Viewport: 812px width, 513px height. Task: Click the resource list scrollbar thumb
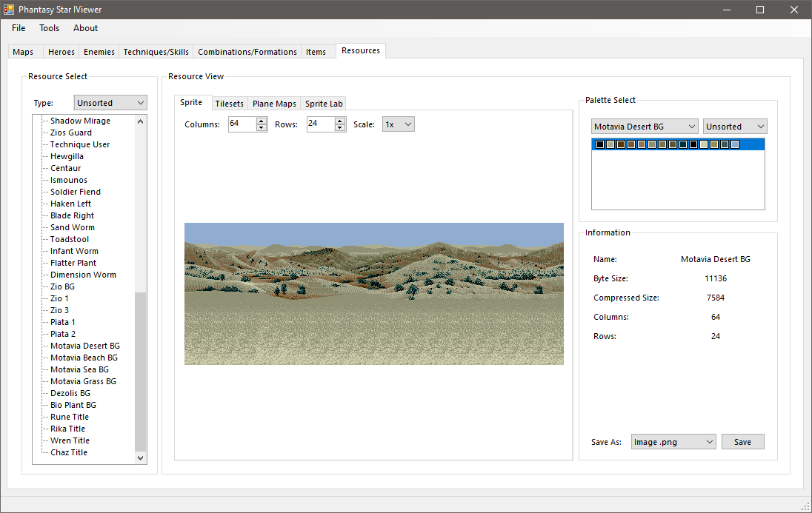[140, 372]
